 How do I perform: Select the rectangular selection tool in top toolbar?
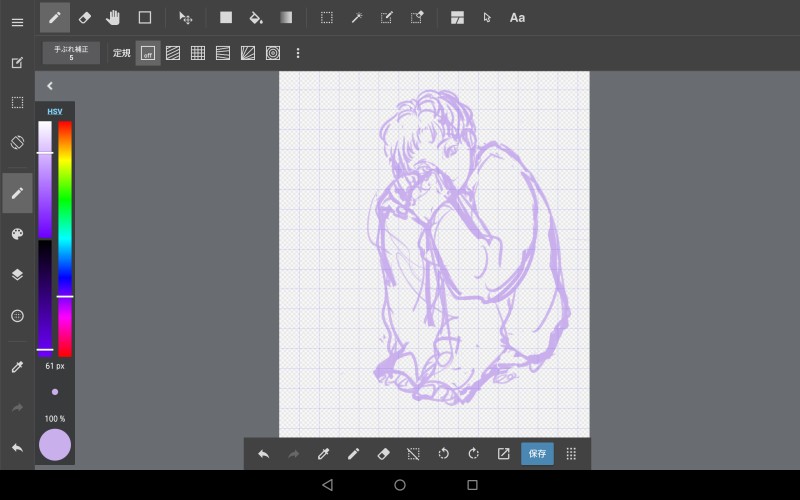(327, 18)
